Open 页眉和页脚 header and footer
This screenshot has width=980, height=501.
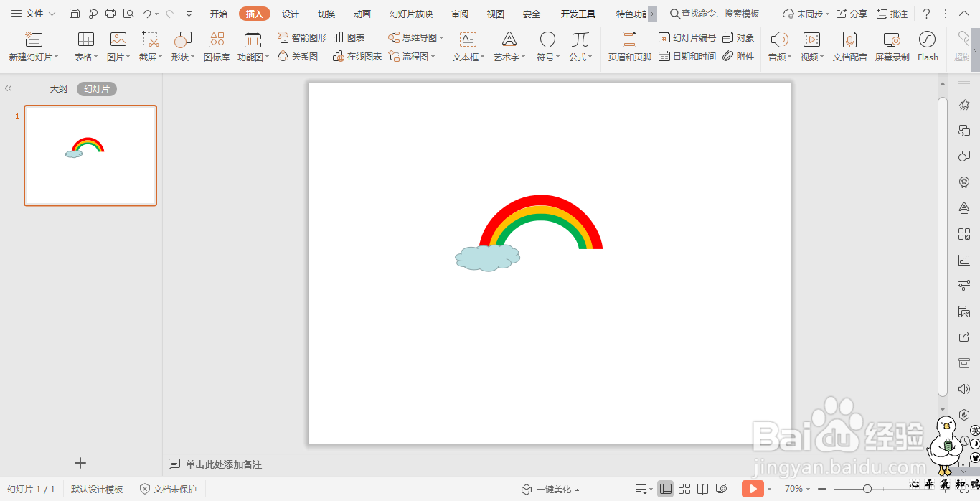[629, 47]
